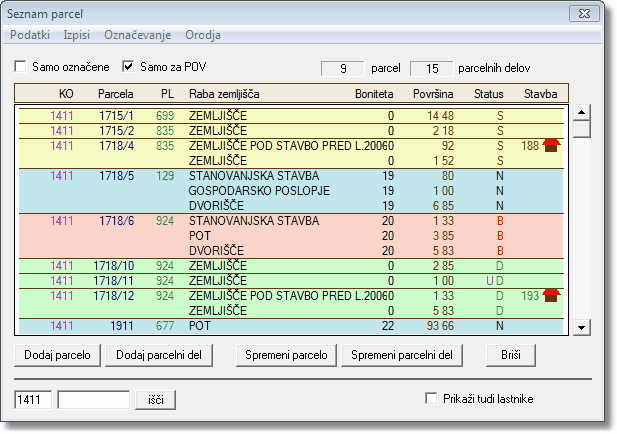Viewport: 617px width, 434px height.
Task: Close the Seznam parcel window
Action: click(x=584, y=14)
